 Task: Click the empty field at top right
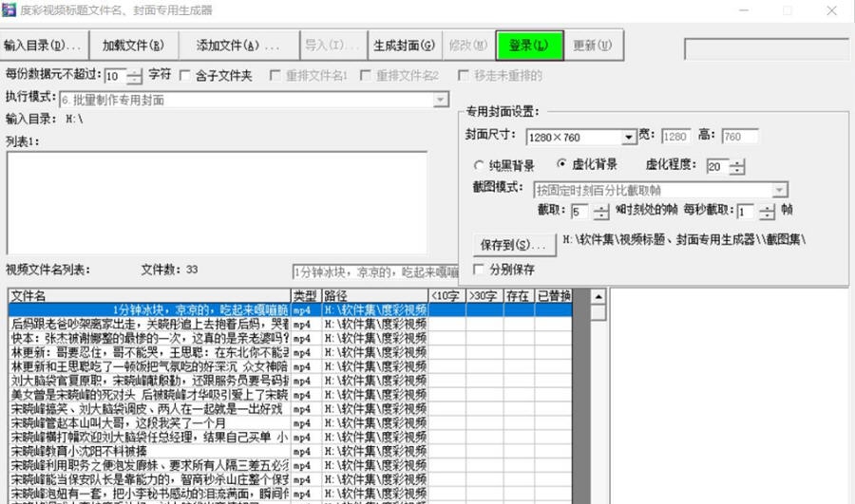(767, 49)
